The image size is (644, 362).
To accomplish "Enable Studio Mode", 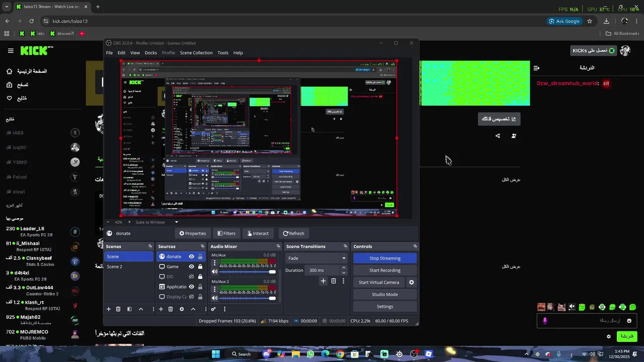I will pos(385,295).
